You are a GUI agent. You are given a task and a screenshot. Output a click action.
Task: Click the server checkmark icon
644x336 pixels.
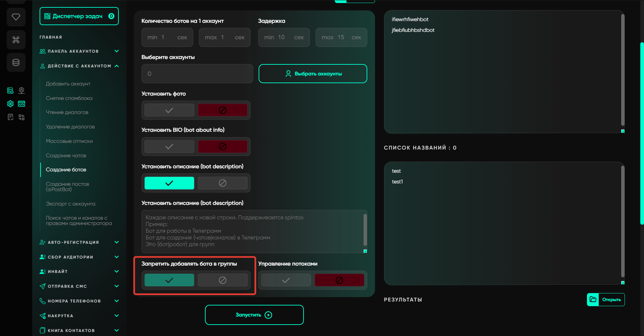pyautogui.click(x=10, y=91)
